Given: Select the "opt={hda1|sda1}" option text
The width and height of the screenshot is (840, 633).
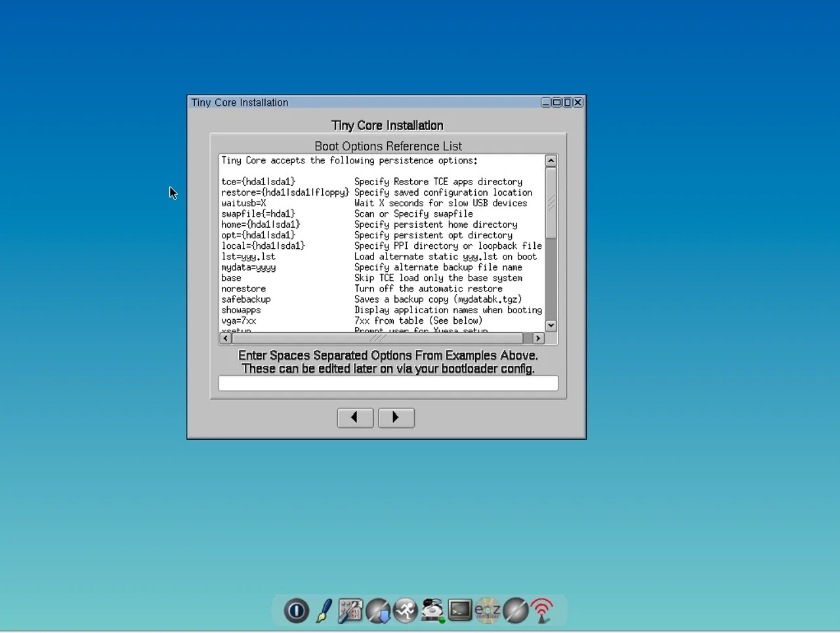Looking at the screenshot, I should click(259, 235).
